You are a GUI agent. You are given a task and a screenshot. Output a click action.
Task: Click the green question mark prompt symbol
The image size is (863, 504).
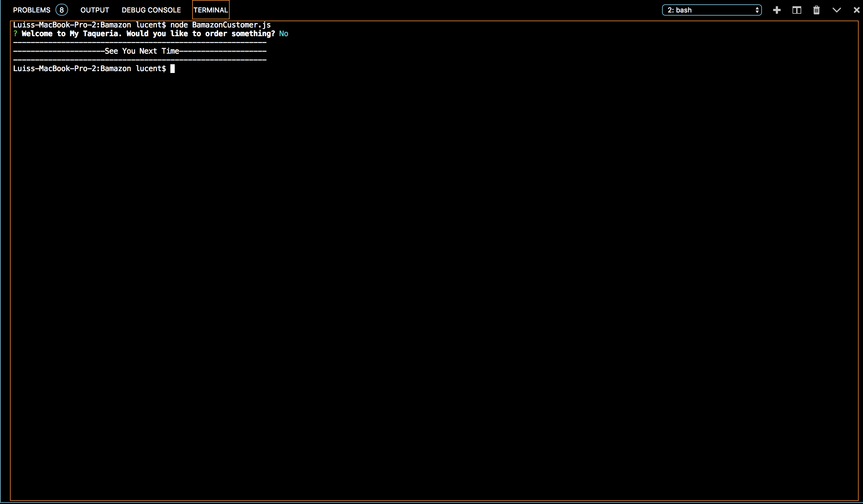tap(15, 34)
